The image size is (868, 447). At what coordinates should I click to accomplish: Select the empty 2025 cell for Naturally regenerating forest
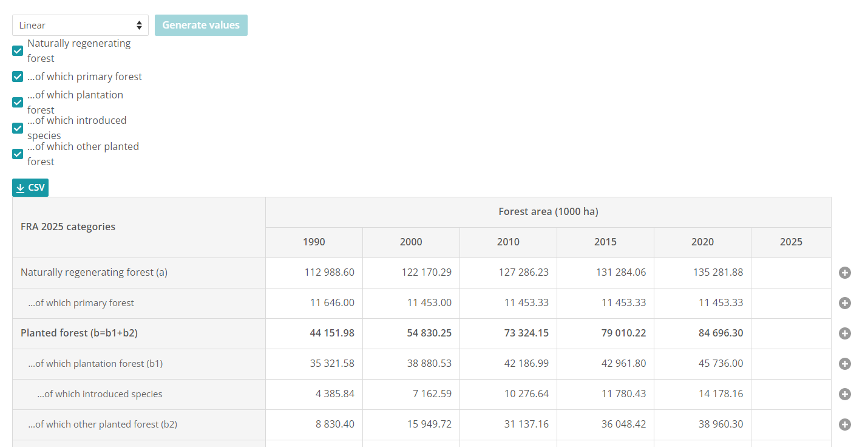(791, 273)
